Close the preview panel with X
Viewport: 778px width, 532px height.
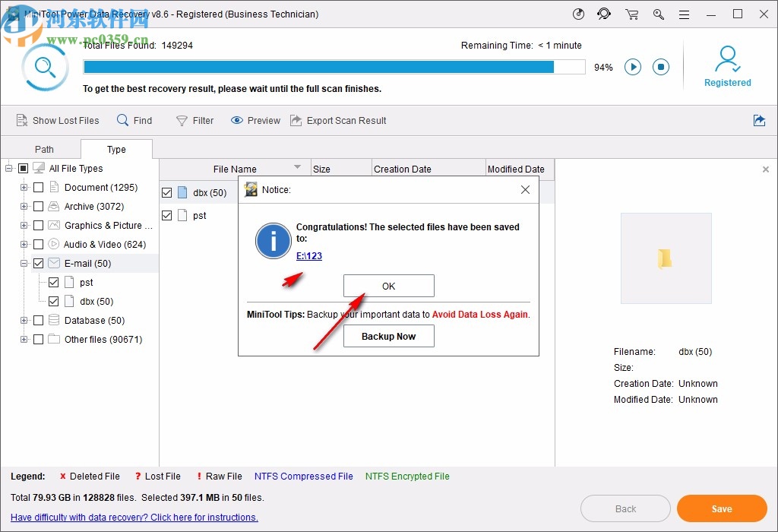pos(766,169)
